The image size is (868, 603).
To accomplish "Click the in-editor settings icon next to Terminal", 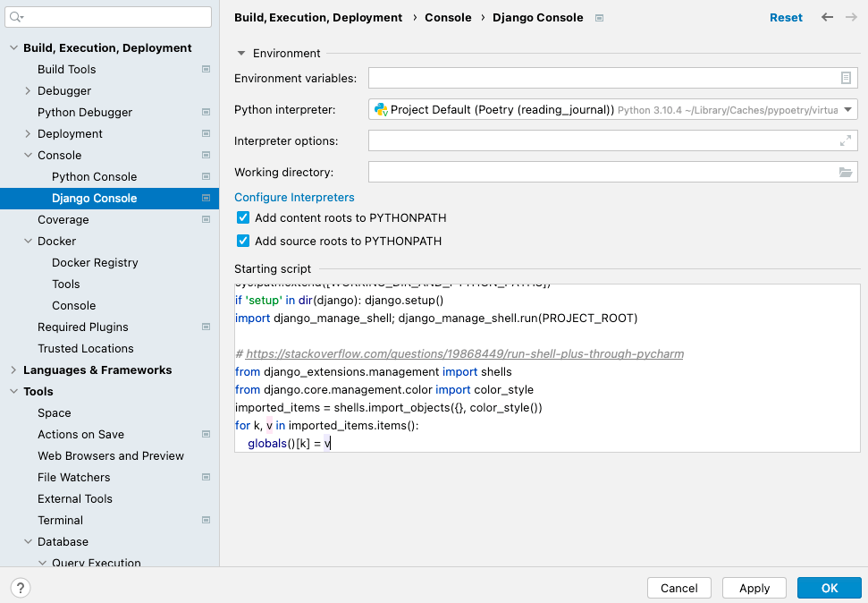I will point(206,520).
